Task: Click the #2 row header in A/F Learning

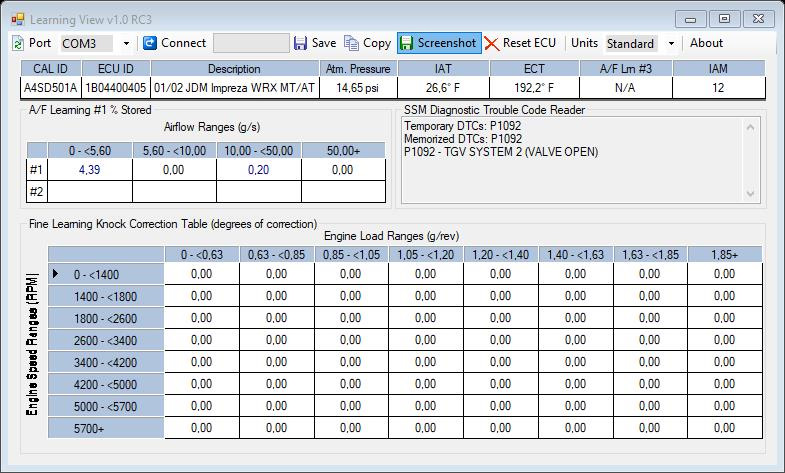Action: (x=37, y=192)
